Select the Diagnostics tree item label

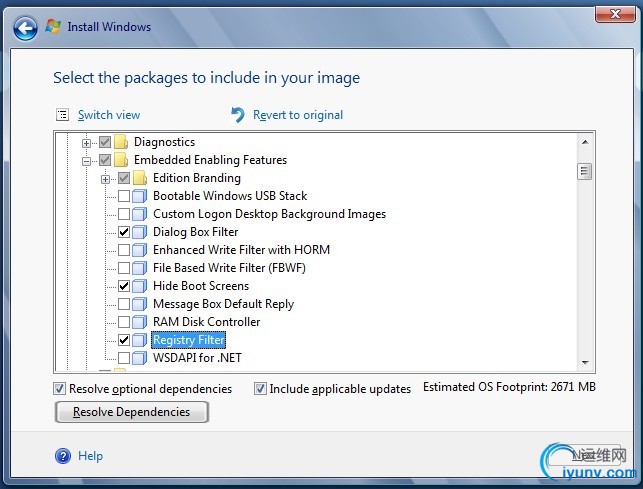[x=164, y=142]
